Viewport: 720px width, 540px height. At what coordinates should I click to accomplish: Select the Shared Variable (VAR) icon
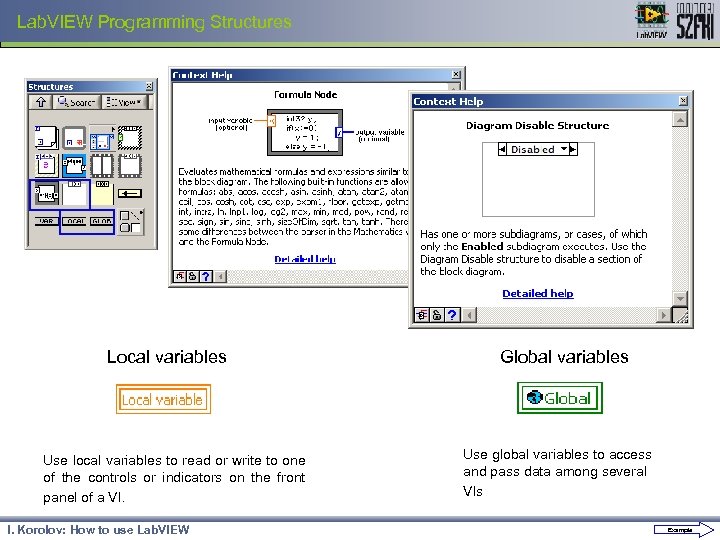coord(46,221)
